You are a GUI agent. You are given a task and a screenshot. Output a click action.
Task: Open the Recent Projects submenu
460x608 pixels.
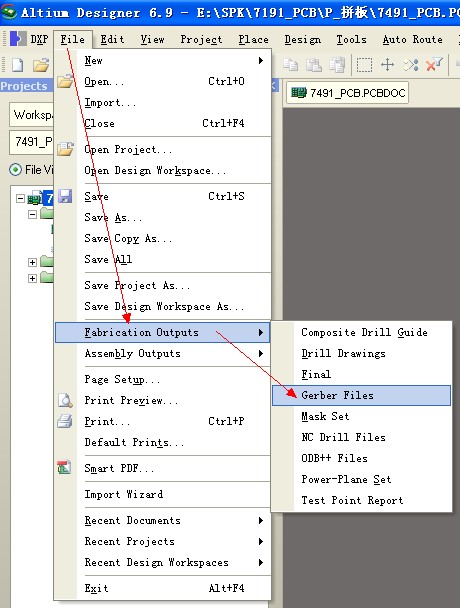click(x=162, y=541)
